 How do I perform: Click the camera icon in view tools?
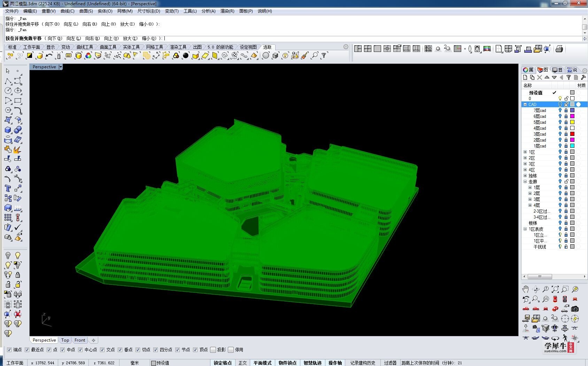tap(575, 309)
